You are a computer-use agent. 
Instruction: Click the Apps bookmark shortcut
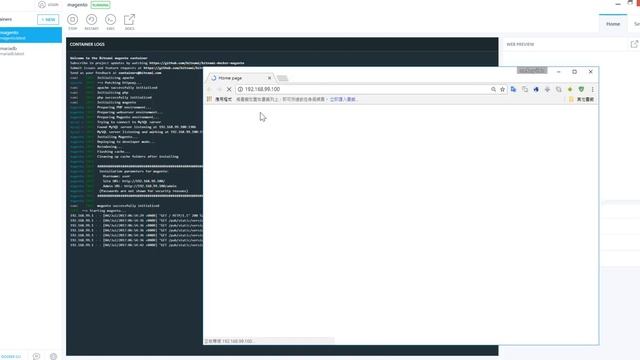[x=220, y=99]
